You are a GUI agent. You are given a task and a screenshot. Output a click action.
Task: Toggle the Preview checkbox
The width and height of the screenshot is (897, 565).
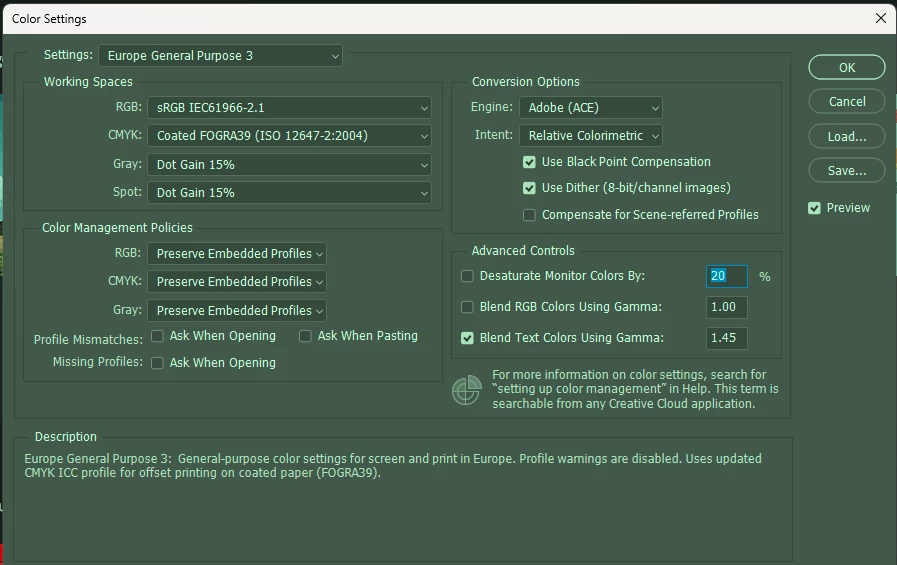click(814, 208)
